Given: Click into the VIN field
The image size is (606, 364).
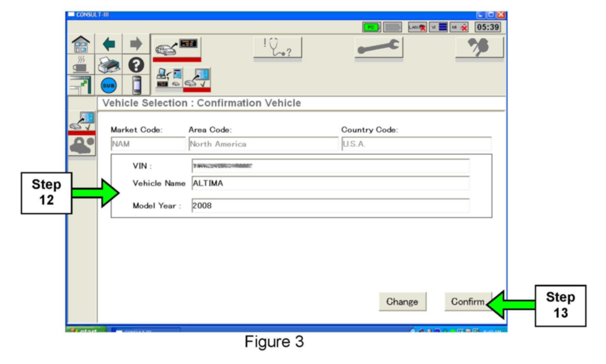Looking at the screenshot, I should pos(330,166).
